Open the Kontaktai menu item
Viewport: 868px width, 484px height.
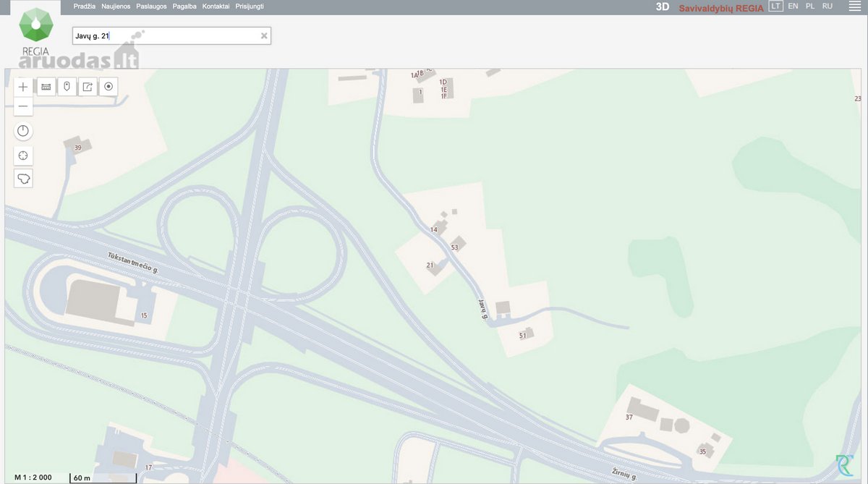point(216,6)
